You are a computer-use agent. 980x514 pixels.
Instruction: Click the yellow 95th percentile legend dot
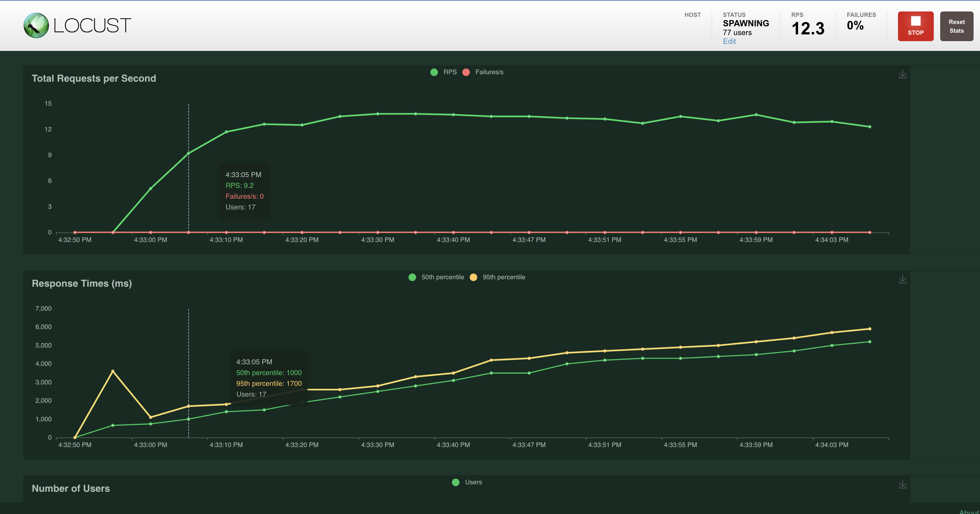[473, 277]
